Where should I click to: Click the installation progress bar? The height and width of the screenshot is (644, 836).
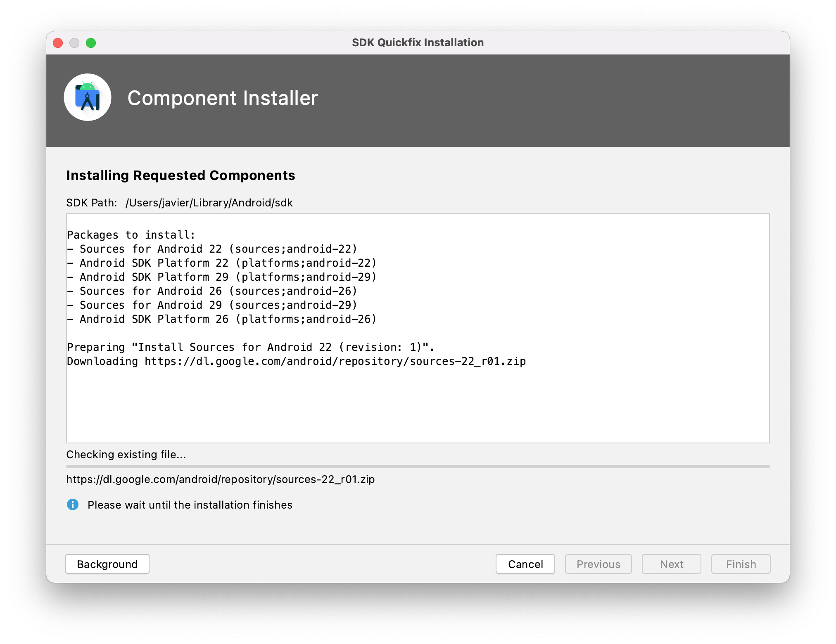click(x=417, y=466)
